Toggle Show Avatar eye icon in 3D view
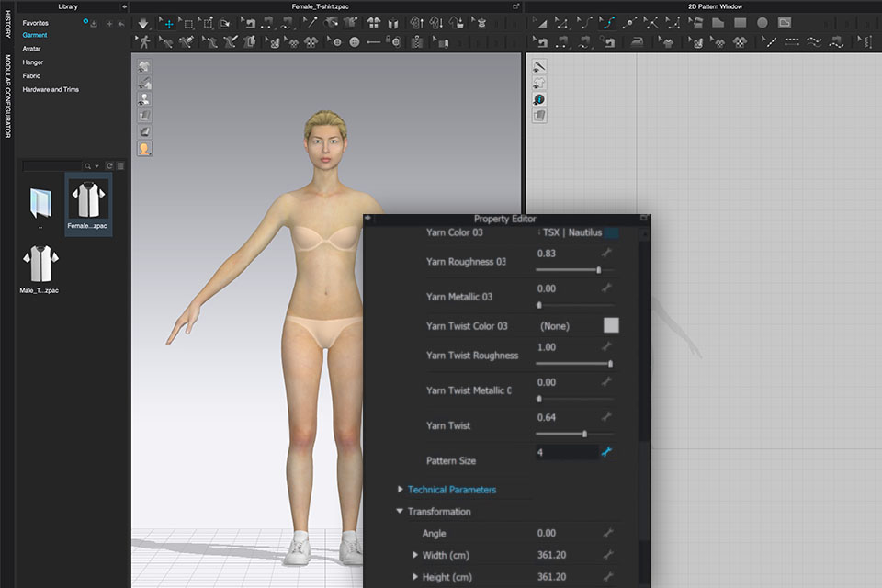Screen dimensions: 882x588 coord(144,99)
